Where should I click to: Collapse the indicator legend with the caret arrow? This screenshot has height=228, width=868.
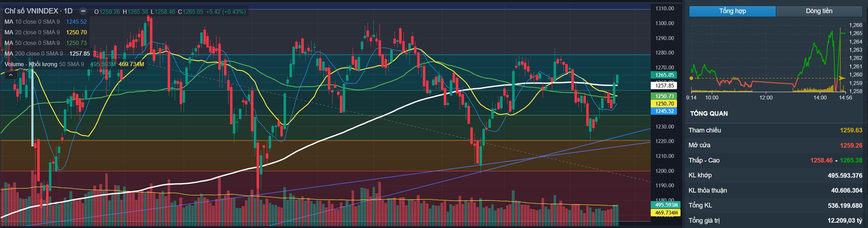click(x=11, y=75)
